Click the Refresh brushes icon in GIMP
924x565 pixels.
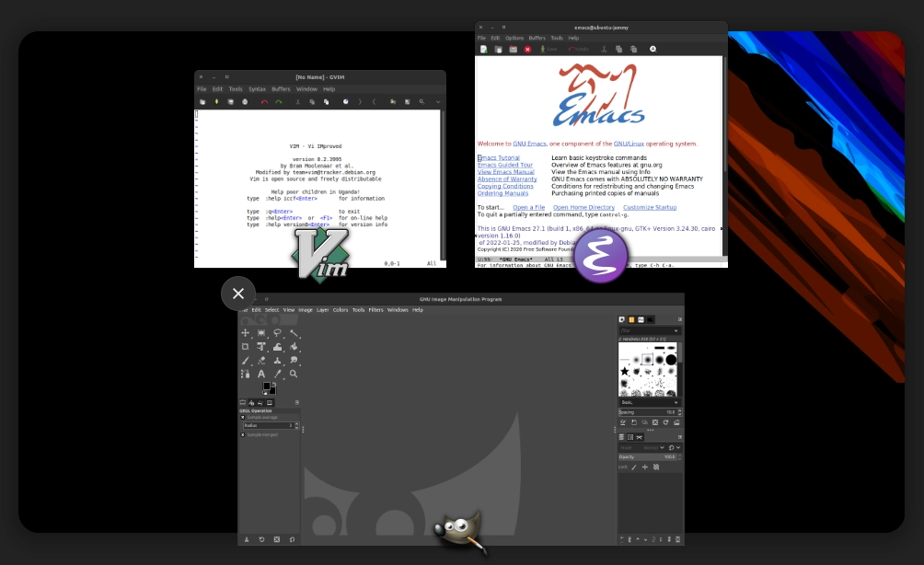click(x=666, y=422)
